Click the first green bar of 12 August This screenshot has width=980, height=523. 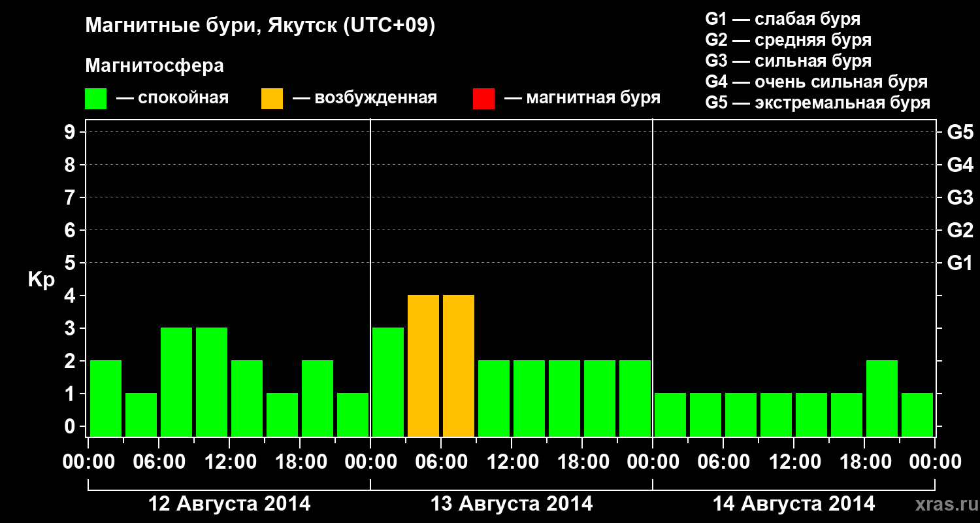(x=106, y=398)
